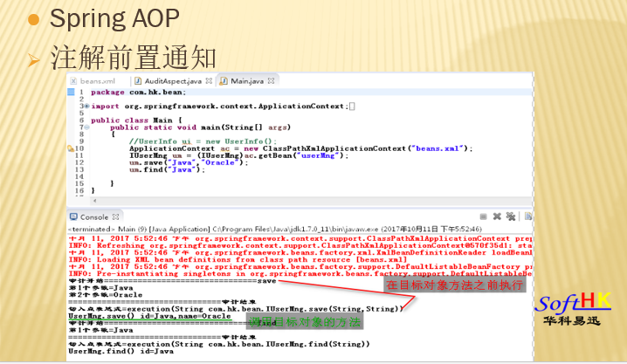Click the IUserMng.find(String) execution line
627x364 pixels.
click(x=219, y=344)
